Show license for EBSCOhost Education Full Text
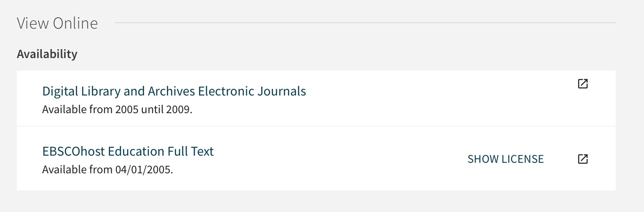 (506, 159)
